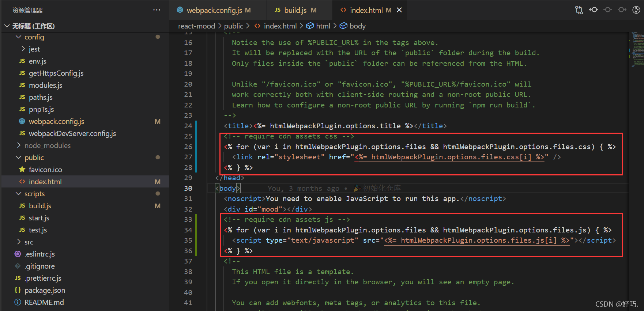Image resolution: width=644 pixels, height=311 pixels.
Task: Click the body tag on line 30
Action: 227,188
